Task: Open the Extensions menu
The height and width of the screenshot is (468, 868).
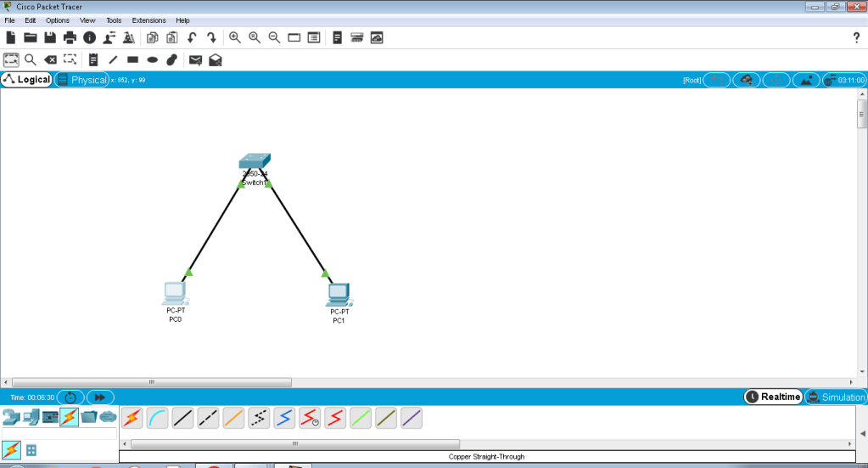Action: (x=148, y=20)
